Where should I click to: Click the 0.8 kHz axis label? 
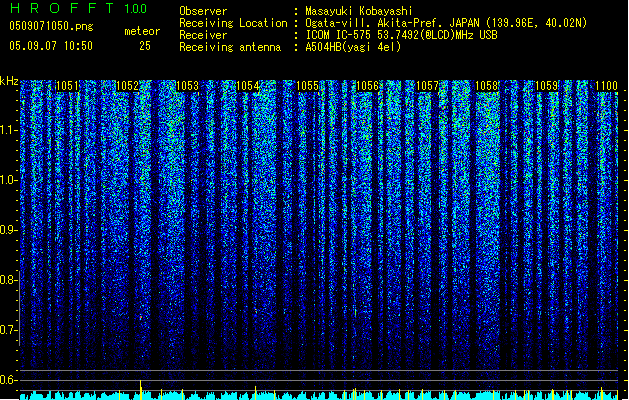9,280
